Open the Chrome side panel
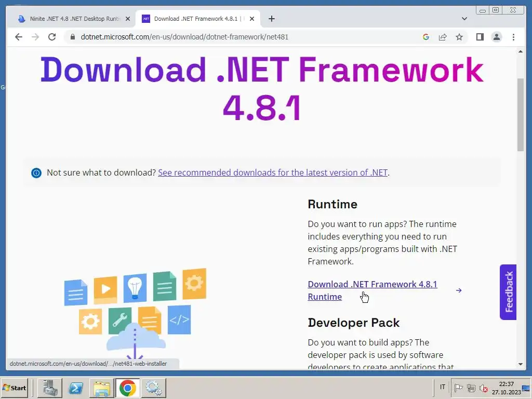 (x=480, y=37)
